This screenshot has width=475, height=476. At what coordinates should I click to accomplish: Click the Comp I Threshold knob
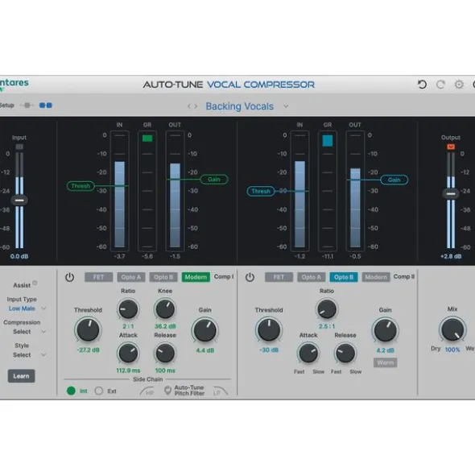point(88,329)
